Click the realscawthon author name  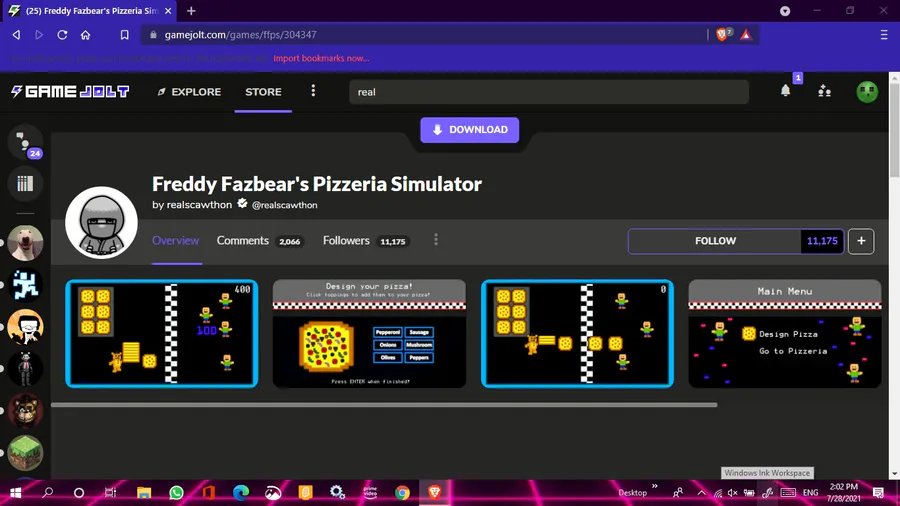[199, 204]
